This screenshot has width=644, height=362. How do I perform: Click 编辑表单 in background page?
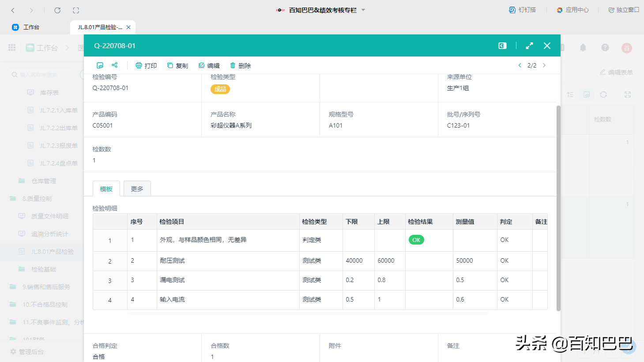[x=616, y=72]
